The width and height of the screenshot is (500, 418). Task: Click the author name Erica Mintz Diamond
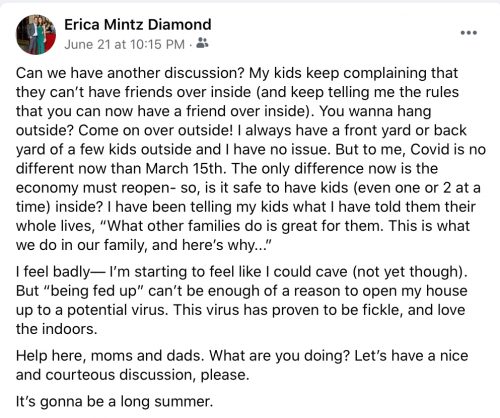coord(138,25)
